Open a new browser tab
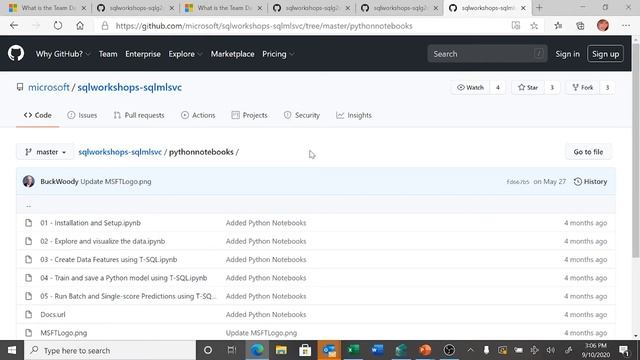 click(x=539, y=8)
